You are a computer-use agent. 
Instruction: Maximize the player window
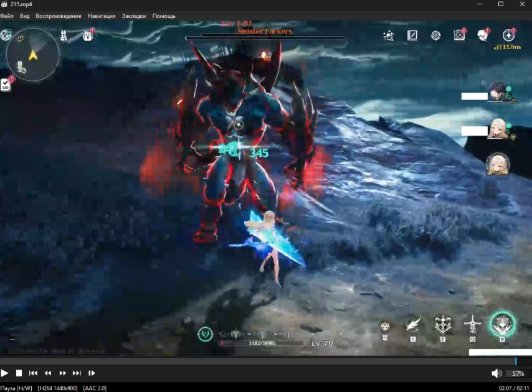[x=501, y=4]
